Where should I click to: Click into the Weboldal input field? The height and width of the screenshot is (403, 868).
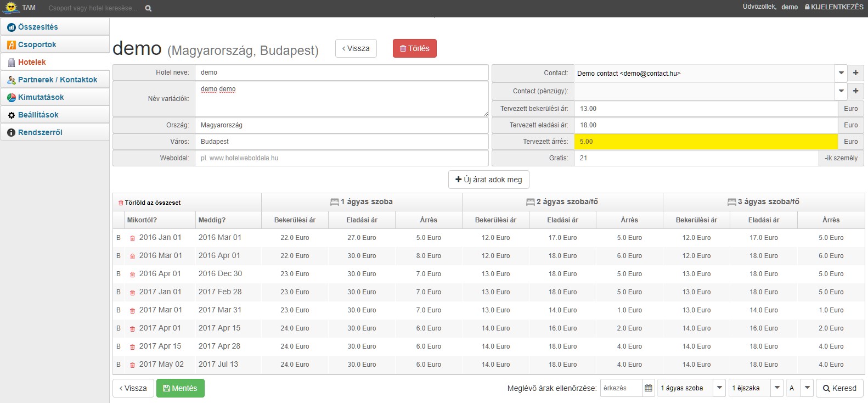pyautogui.click(x=341, y=158)
